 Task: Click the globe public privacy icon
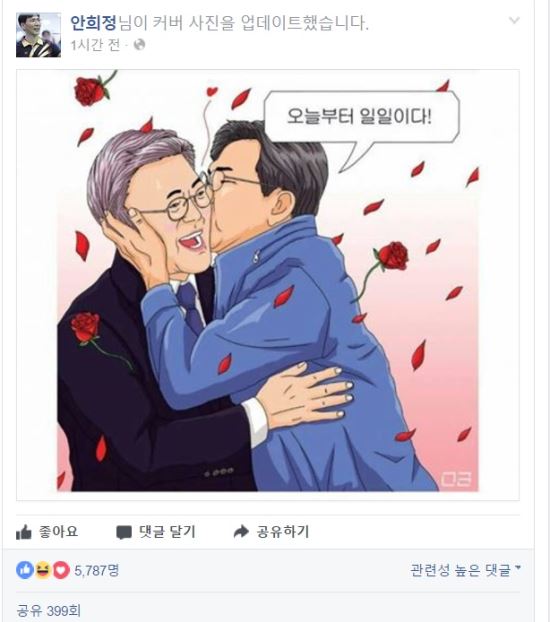point(139,45)
